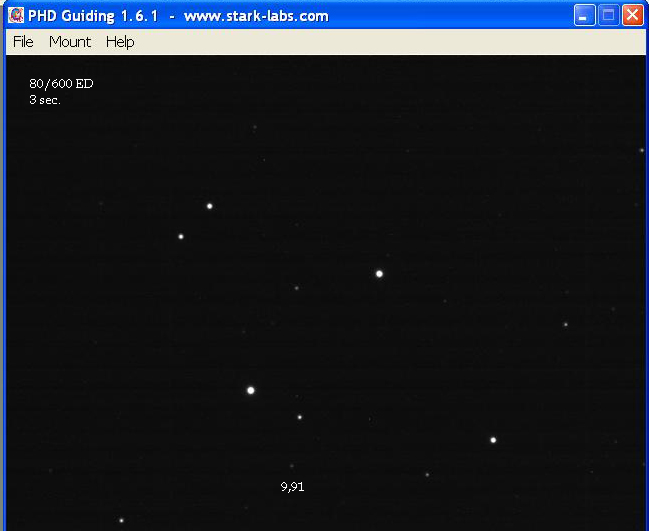Image resolution: width=649 pixels, height=531 pixels.
Task: Close the PHD Guiding window
Action: [633, 16]
